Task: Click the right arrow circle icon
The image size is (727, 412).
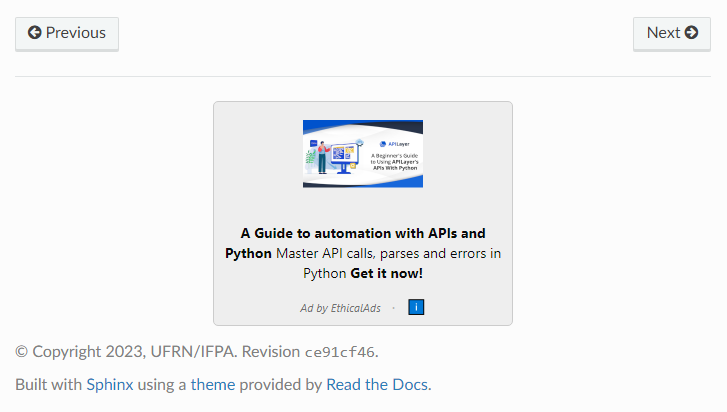Action: coord(691,32)
